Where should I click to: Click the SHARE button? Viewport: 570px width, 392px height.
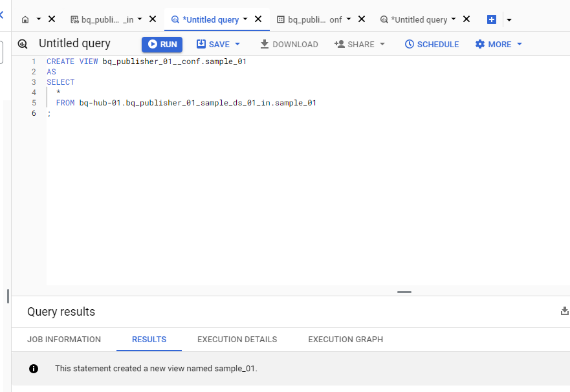click(x=355, y=45)
